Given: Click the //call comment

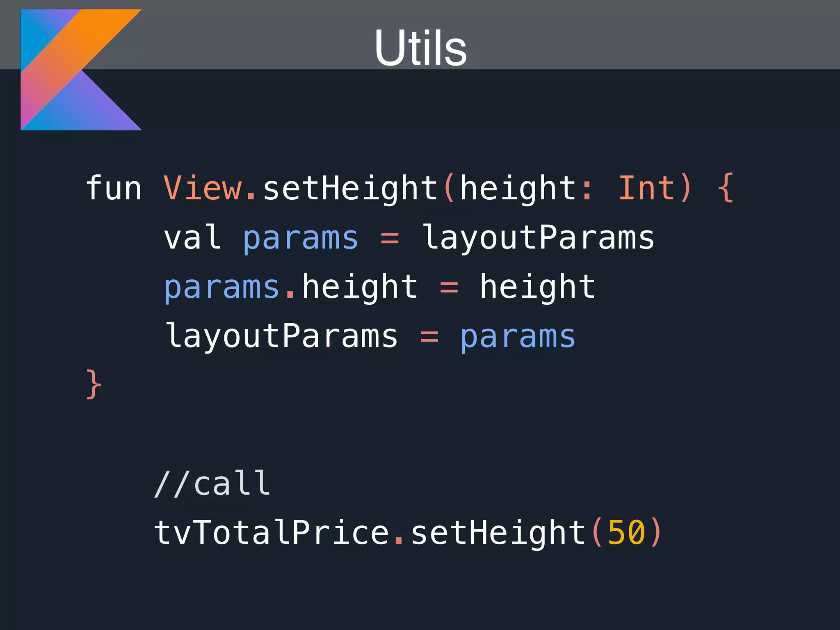Looking at the screenshot, I should coord(212,484).
